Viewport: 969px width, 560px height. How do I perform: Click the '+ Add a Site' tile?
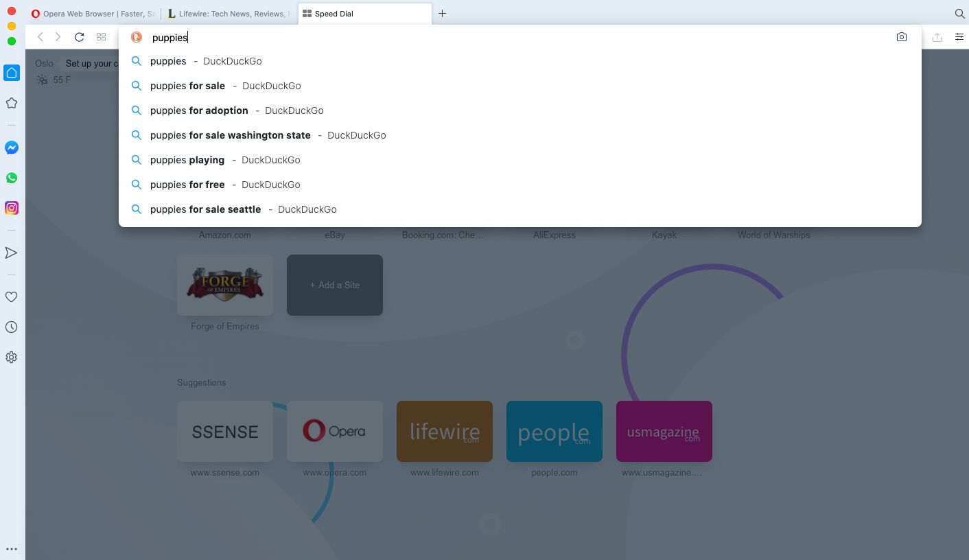[335, 285]
